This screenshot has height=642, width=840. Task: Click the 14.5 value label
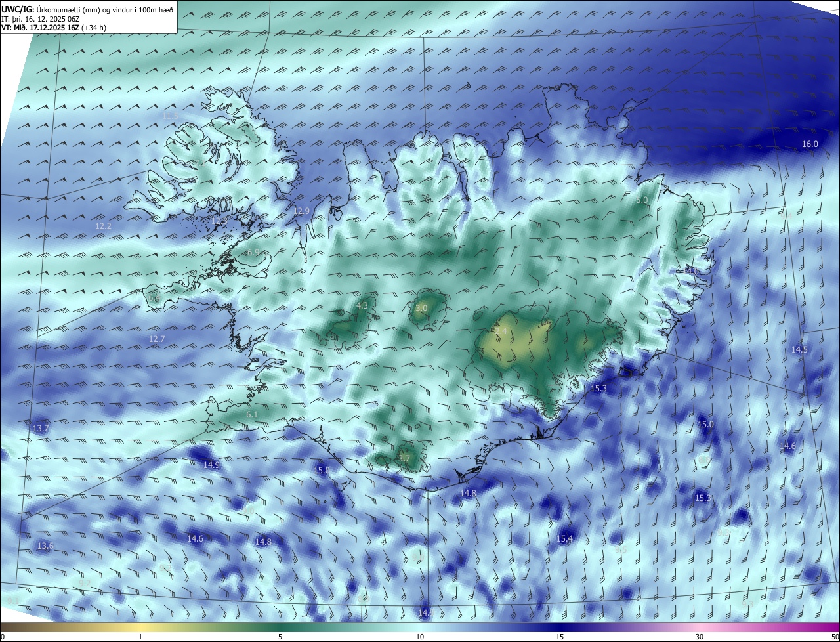[x=799, y=350]
